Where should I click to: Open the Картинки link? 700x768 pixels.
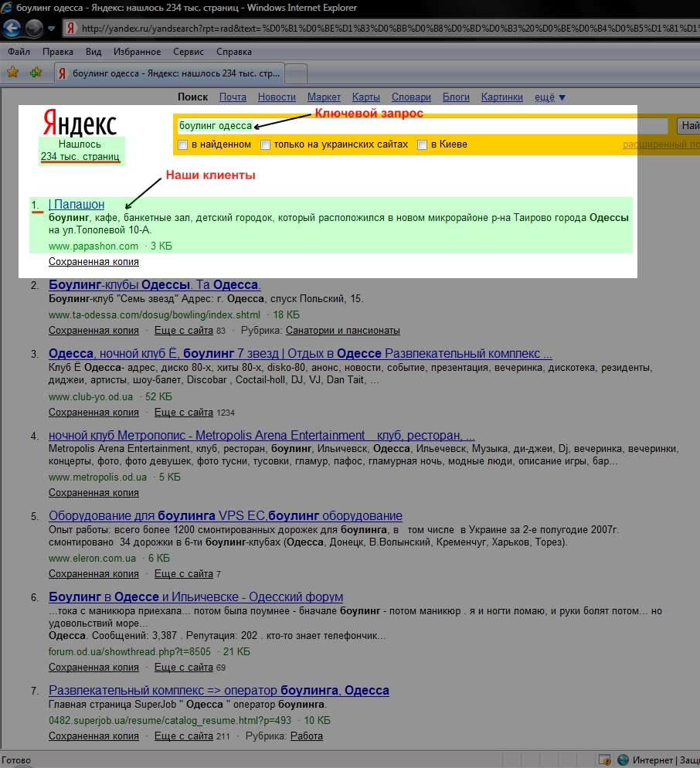501,97
